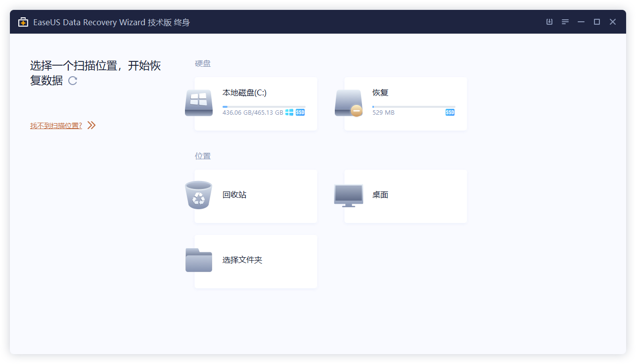Screen dimensions: 636x364
Task: Expand the double-chevron next to missing location link
Action: (91, 125)
